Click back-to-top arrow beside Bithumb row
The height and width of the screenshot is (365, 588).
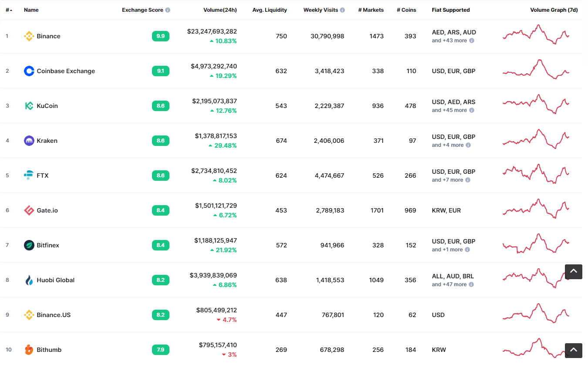pos(574,351)
